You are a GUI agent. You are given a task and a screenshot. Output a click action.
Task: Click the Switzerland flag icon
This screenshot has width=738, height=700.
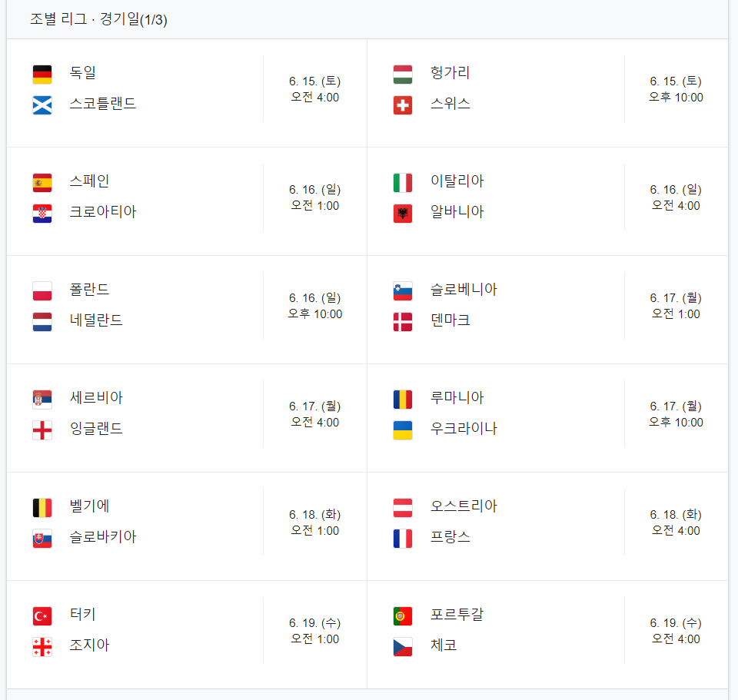coord(402,105)
